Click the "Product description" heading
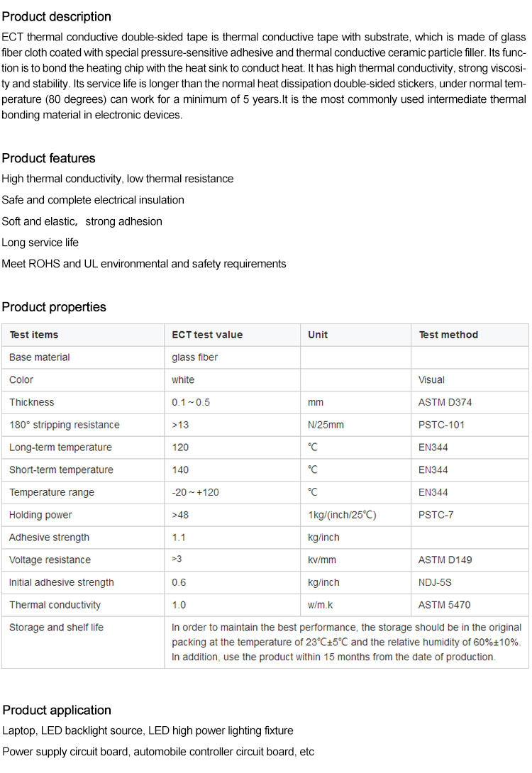The image size is (532, 773). (x=57, y=16)
